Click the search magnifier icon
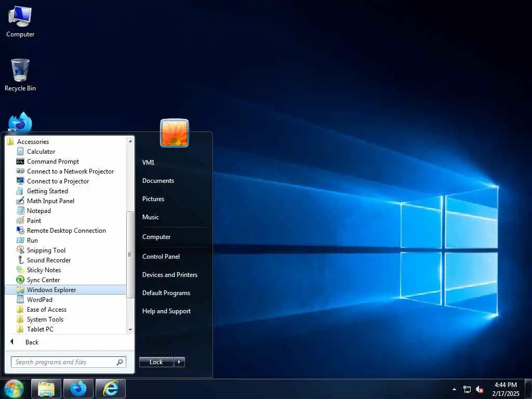This screenshot has width=532, height=399. coord(120,362)
